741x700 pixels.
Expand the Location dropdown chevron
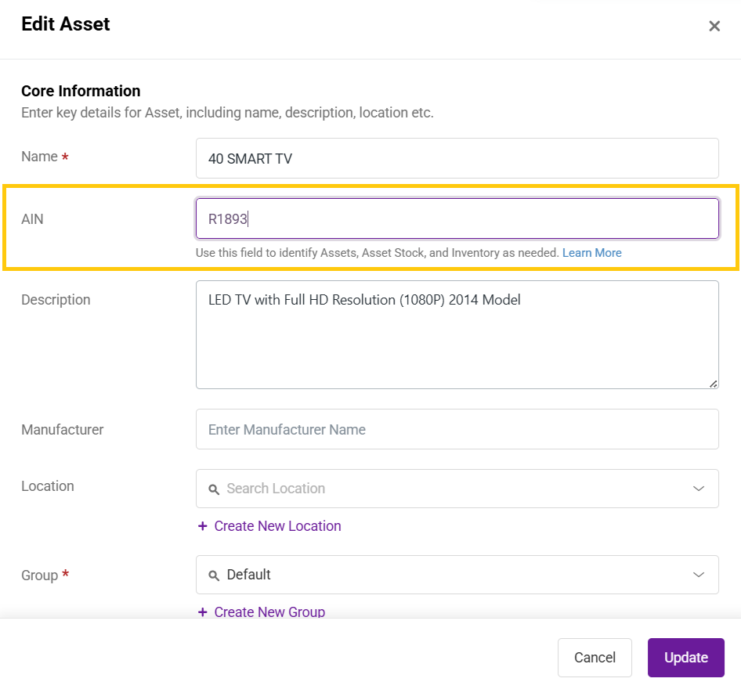click(699, 489)
